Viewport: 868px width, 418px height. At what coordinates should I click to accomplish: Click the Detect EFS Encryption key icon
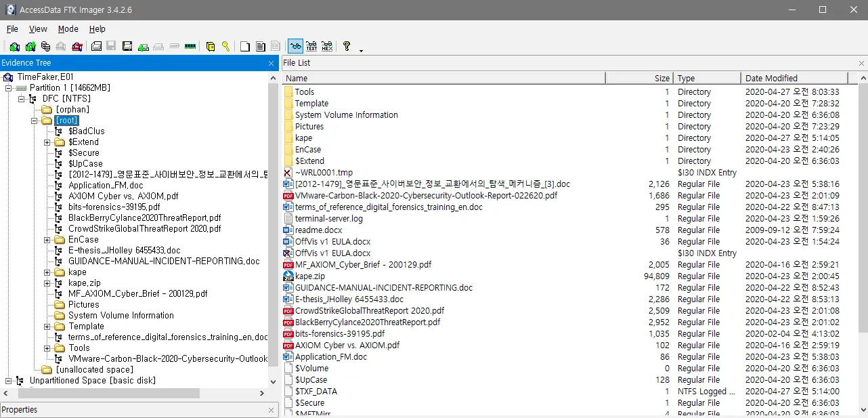pyautogui.click(x=225, y=46)
